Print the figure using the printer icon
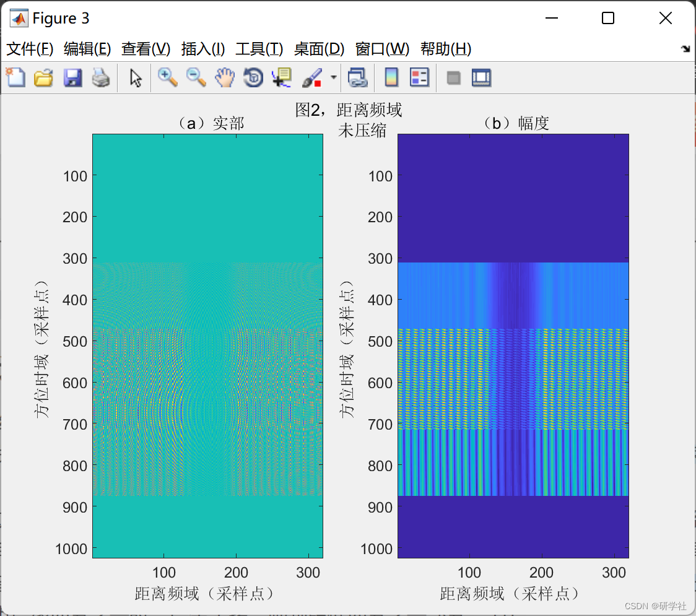 pos(101,77)
